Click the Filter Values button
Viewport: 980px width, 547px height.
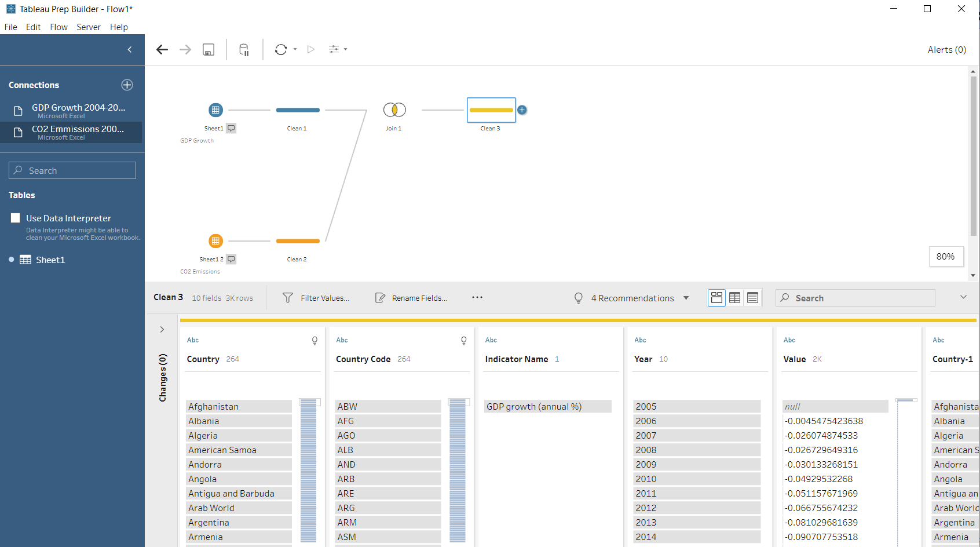click(316, 298)
